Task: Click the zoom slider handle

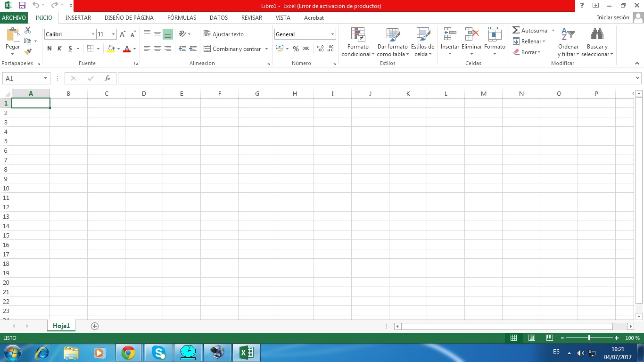Action: pyautogui.click(x=589, y=338)
